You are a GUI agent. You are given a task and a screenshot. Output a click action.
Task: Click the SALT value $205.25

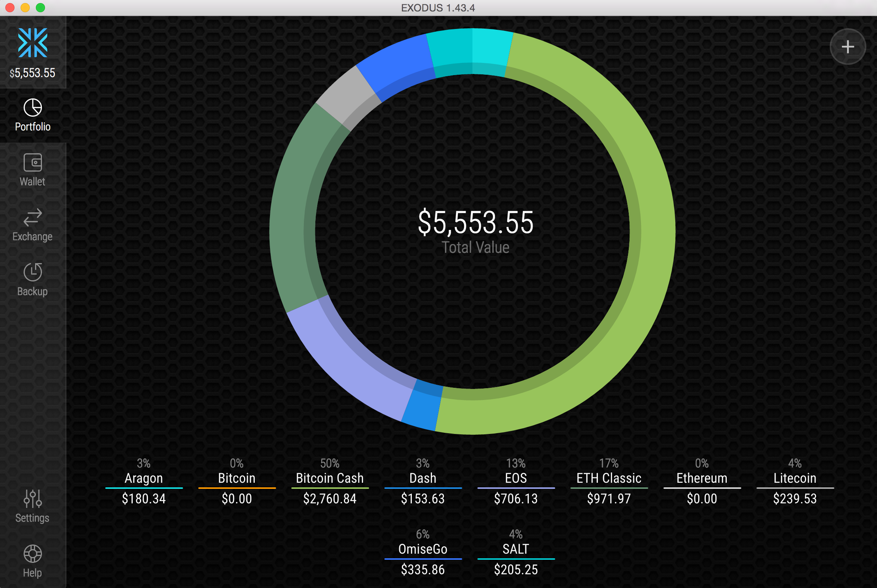point(516,570)
